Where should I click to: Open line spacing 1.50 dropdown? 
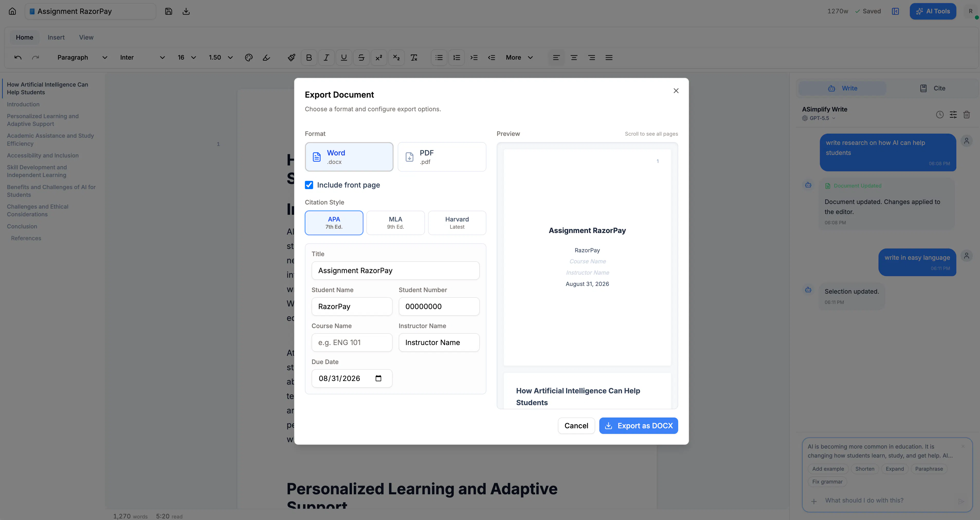[x=221, y=57]
